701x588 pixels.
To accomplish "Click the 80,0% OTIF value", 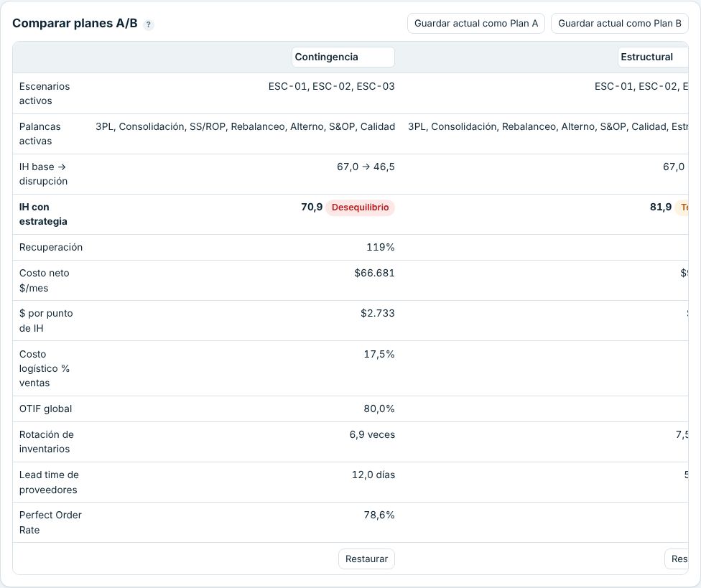I will [x=379, y=409].
